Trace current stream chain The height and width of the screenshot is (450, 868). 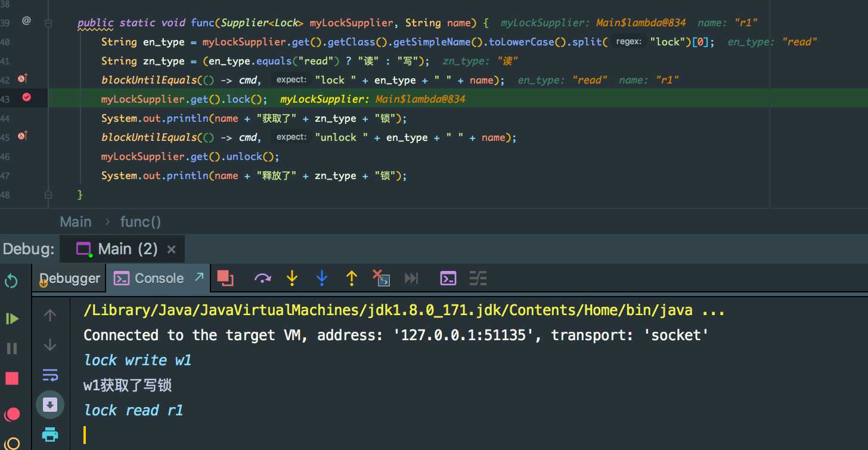(x=478, y=278)
